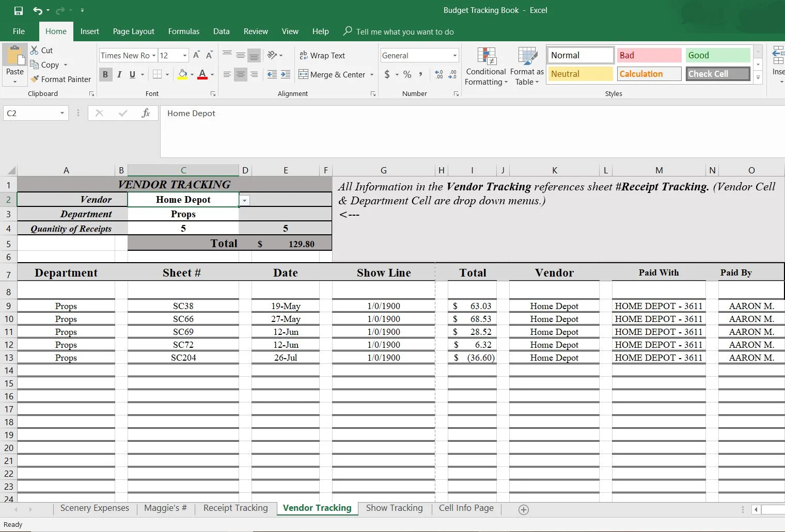This screenshot has width=785, height=532.
Task: Switch to the Formulas ribbon tab
Action: tap(183, 31)
